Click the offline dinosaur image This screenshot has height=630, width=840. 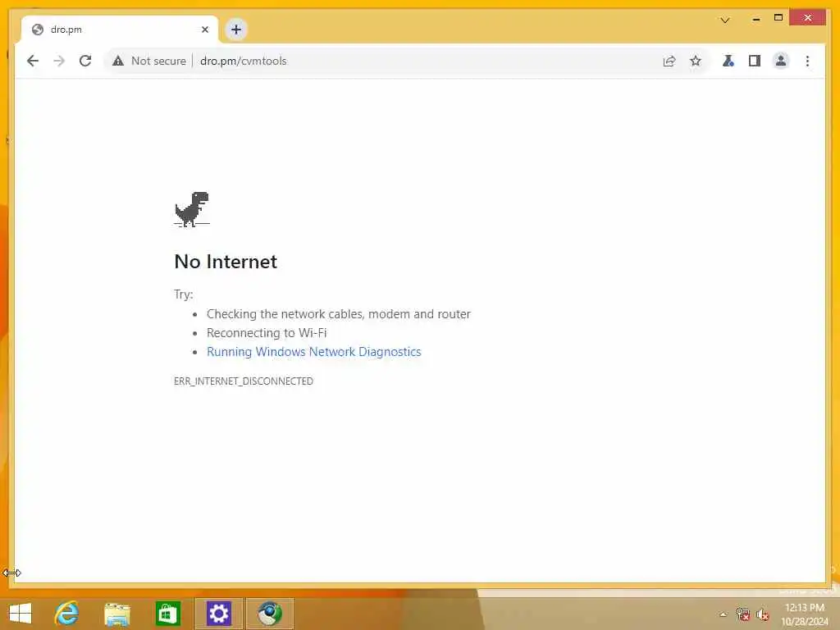click(192, 209)
